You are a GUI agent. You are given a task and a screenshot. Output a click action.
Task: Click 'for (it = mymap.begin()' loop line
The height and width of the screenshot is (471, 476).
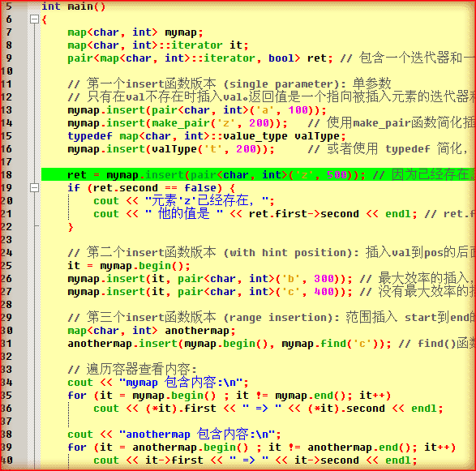pyautogui.click(x=229, y=396)
